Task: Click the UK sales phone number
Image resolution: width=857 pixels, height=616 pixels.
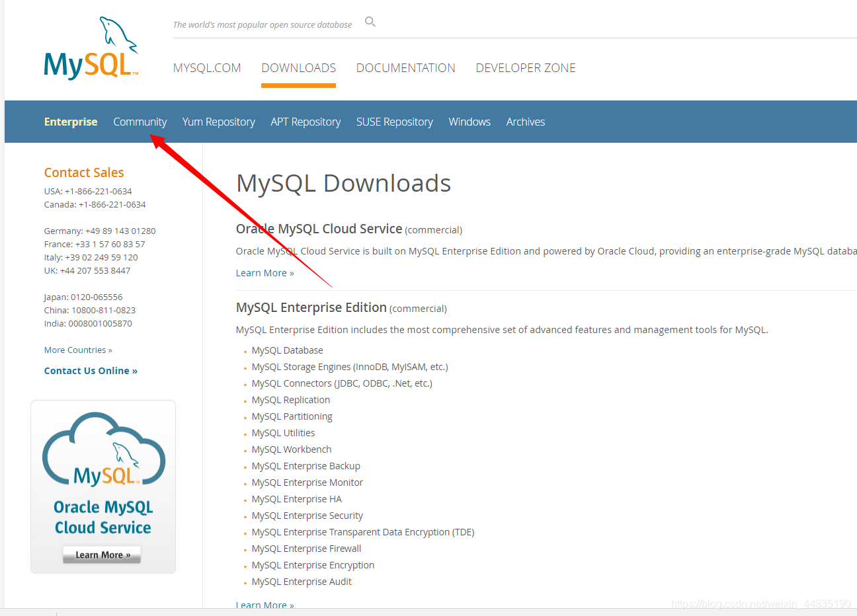Action: click(95, 270)
